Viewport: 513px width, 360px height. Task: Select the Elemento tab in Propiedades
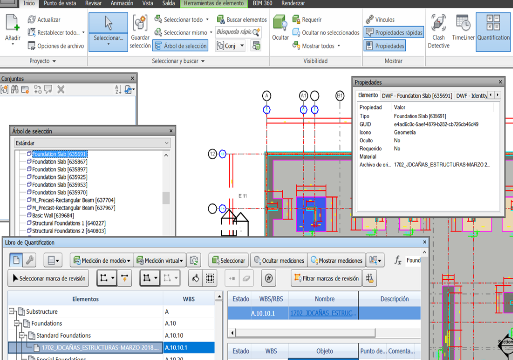[x=368, y=95]
